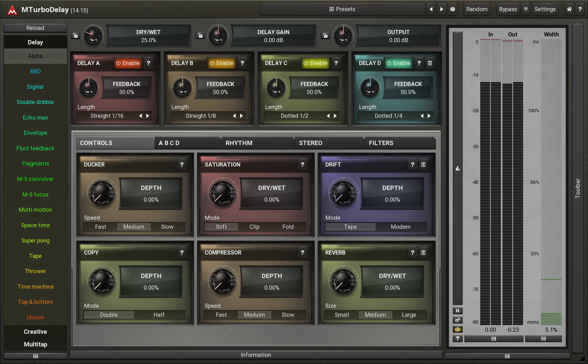The width and height of the screenshot is (588, 364).
Task: Step Delay A length to next value
Action: [x=148, y=116]
